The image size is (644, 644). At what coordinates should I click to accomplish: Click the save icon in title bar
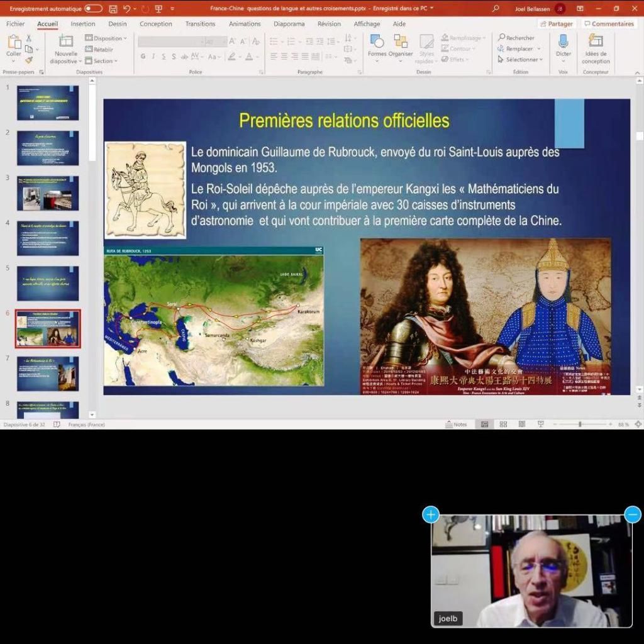(x=113, y=9)
